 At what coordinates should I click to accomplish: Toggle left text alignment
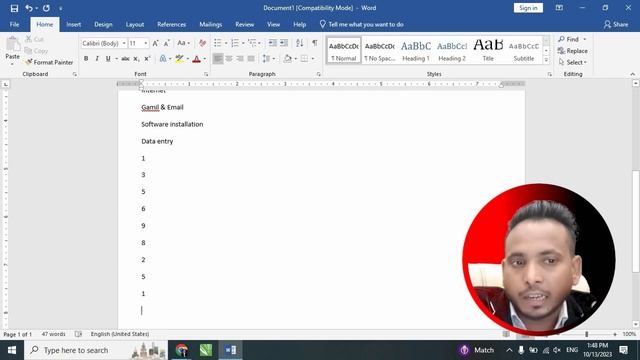(x=218, y=59)
